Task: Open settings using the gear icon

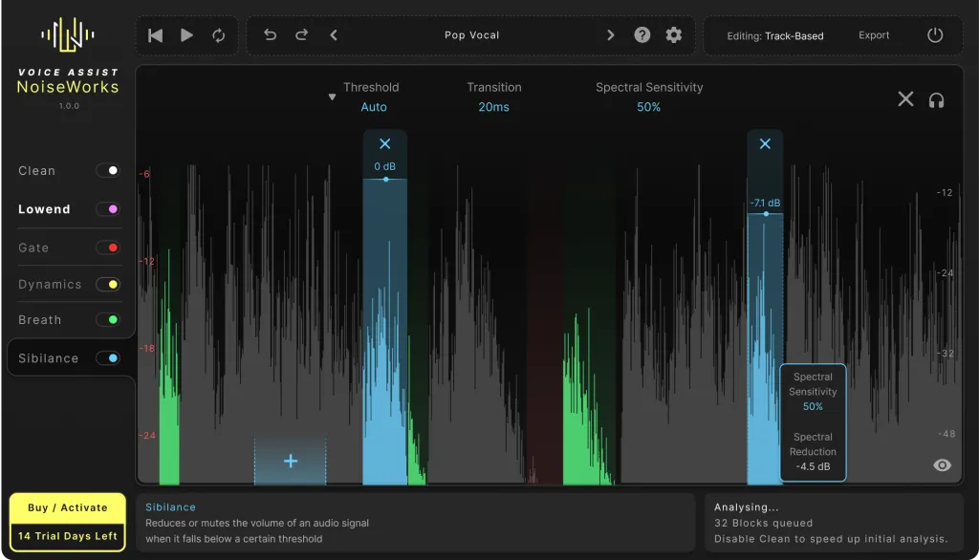Action: click(673, 34)
